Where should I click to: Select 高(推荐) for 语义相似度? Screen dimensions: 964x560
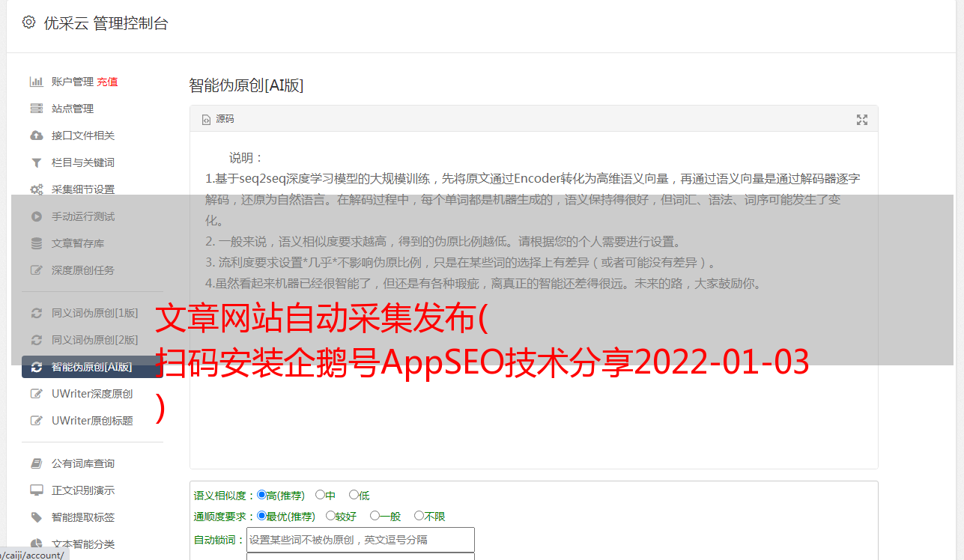[x=261, y=495]
